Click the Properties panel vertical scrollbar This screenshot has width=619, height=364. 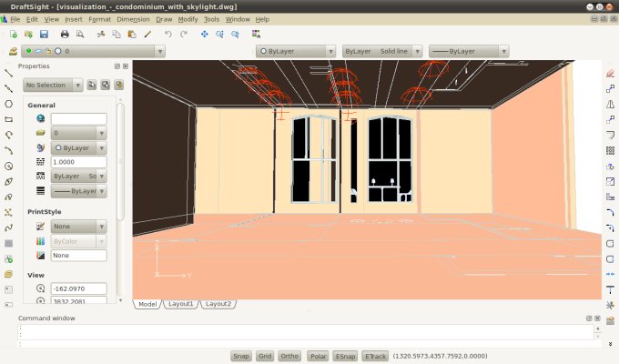coord(120,162)
